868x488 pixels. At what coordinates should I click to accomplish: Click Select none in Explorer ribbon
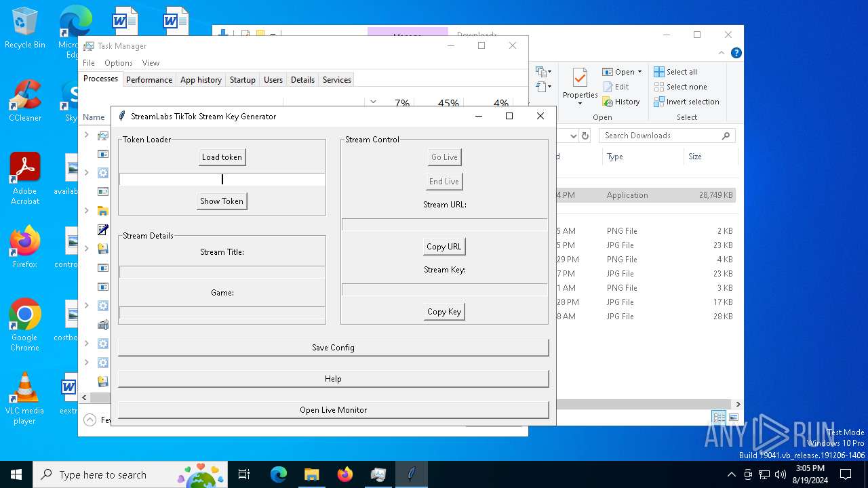[681, 87]
